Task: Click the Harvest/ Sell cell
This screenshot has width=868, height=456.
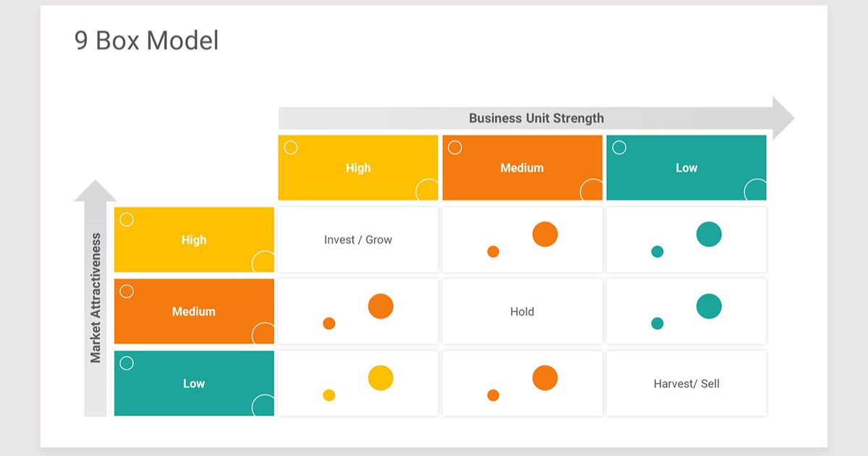Action: [686, 384]
